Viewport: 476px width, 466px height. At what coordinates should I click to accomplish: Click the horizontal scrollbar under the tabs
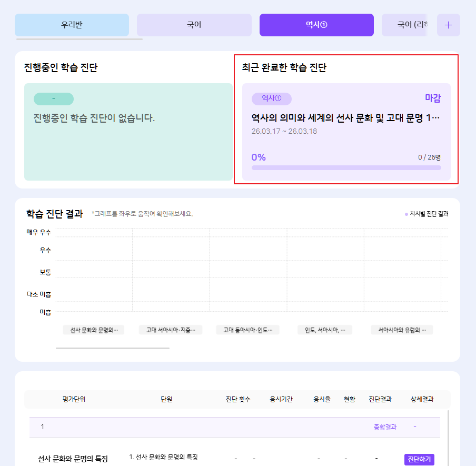pos(79,39)
